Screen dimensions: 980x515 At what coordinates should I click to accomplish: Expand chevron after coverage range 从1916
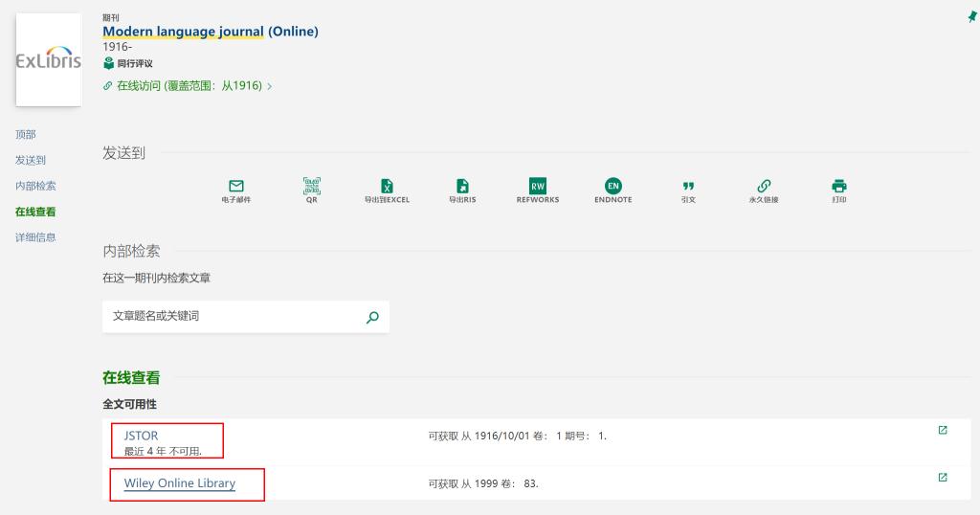269,86
